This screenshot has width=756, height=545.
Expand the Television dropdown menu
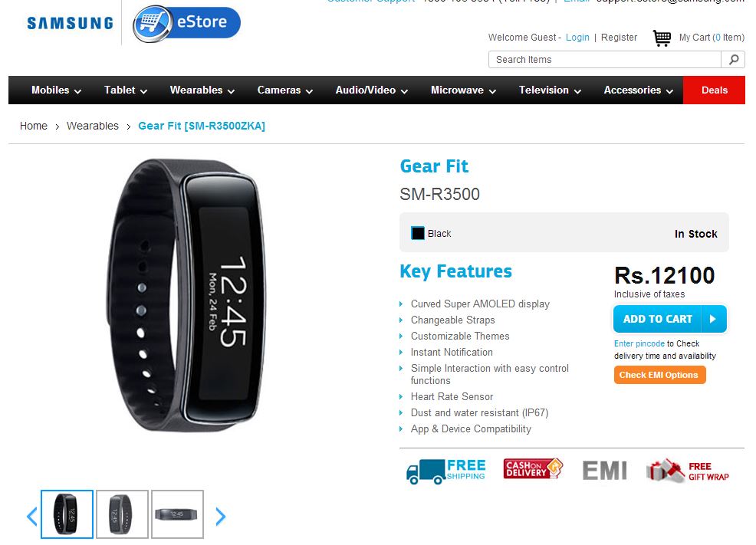(550, 90)
